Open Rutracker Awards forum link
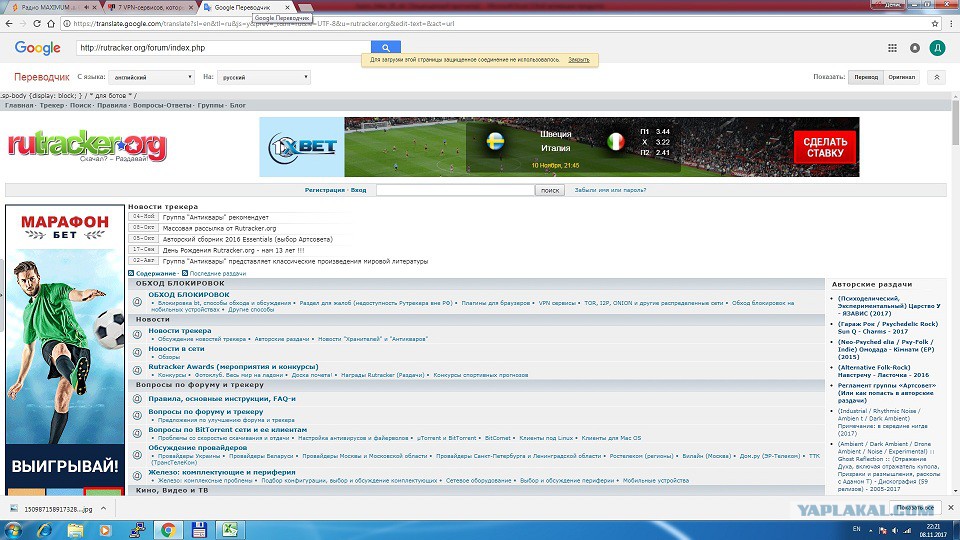The image size is (960, 540). click(233, 367)
